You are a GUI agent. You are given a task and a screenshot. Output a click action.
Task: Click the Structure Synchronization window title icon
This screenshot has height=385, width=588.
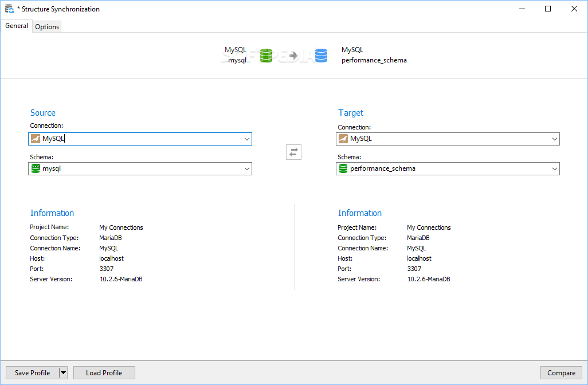9,9
